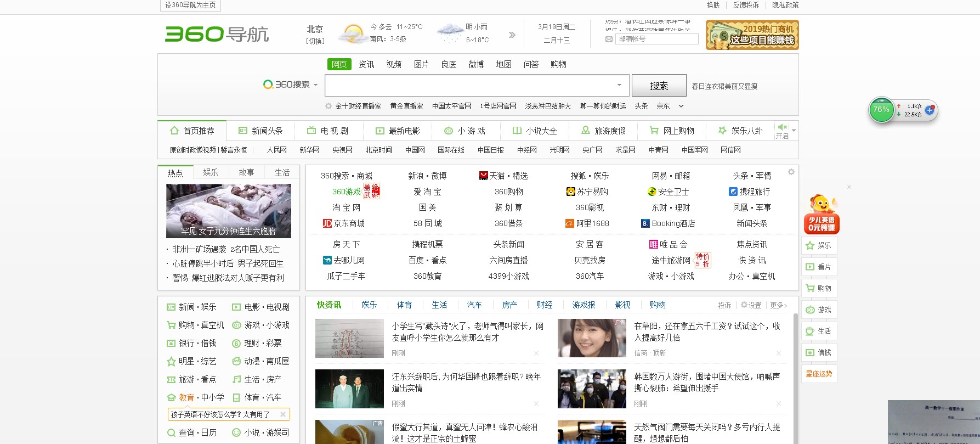The height and width of the screenshot is (444, 980).
Task: Open the 新闻·娱乐 left menu item
Action: pyautogui.click(x=191, y=307)
